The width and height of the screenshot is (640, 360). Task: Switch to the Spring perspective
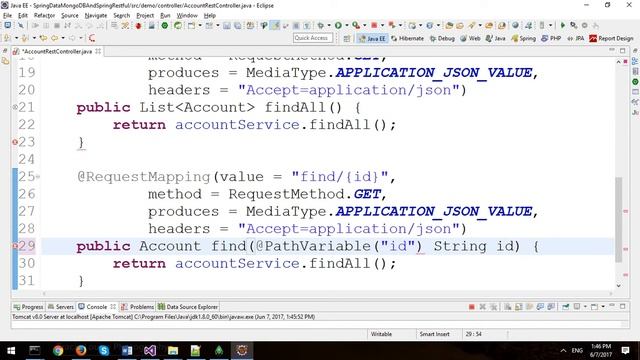pyautogui.click(x=523, y=38)
